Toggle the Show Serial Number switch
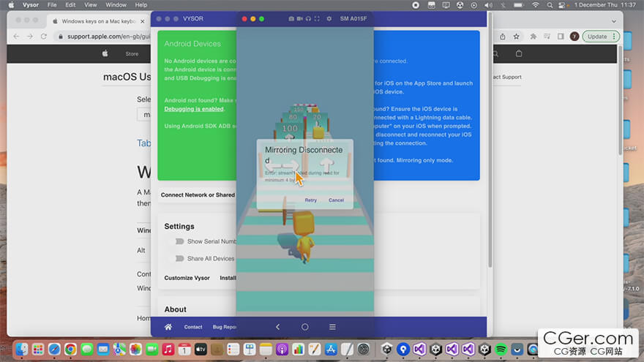The height and width of the screenshot is (362, 644). [179, 241]
